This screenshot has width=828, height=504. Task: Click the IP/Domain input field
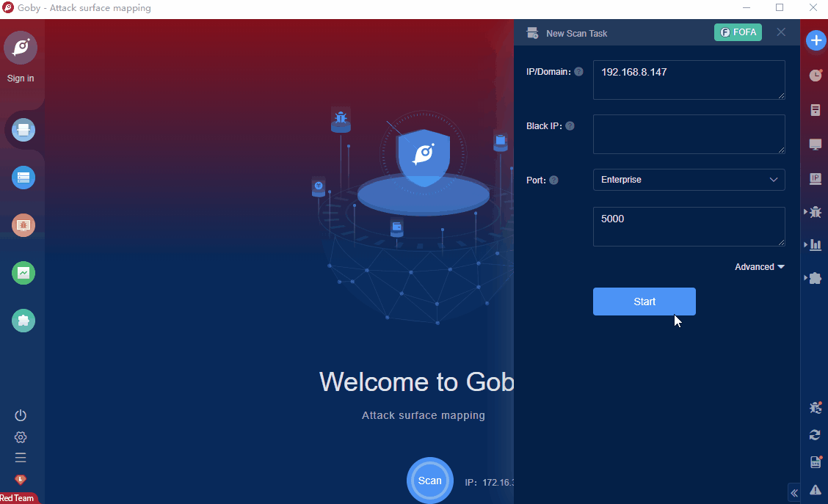(x=689, y=80)
